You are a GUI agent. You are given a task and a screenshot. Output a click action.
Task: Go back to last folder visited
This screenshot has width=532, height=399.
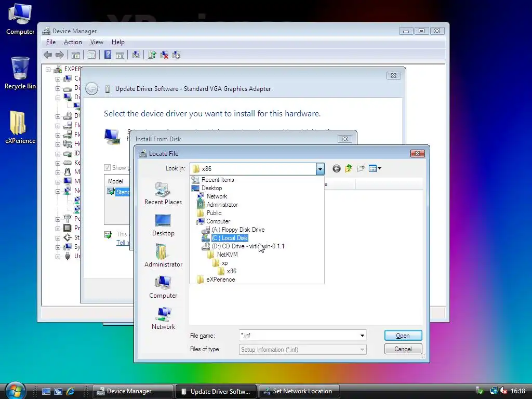click(x=336, y=169)
